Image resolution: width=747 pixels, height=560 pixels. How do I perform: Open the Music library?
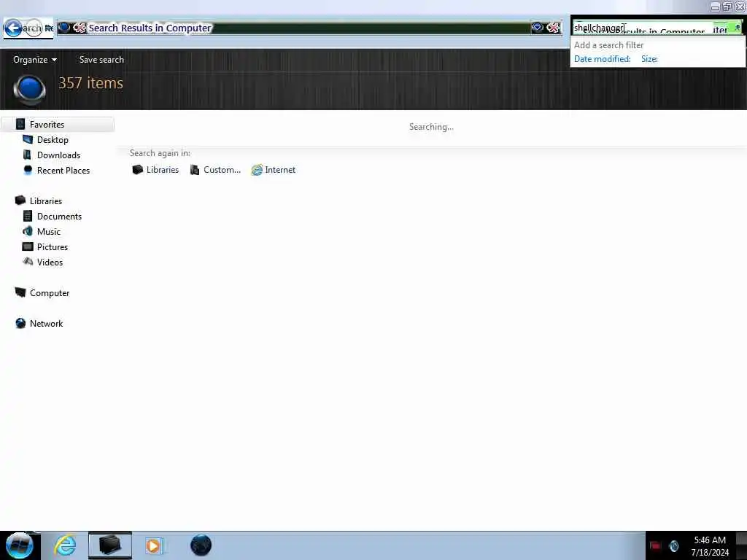(49, 231)
